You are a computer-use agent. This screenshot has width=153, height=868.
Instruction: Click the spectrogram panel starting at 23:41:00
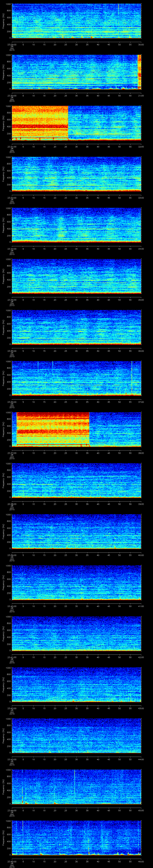coord(77,633)
